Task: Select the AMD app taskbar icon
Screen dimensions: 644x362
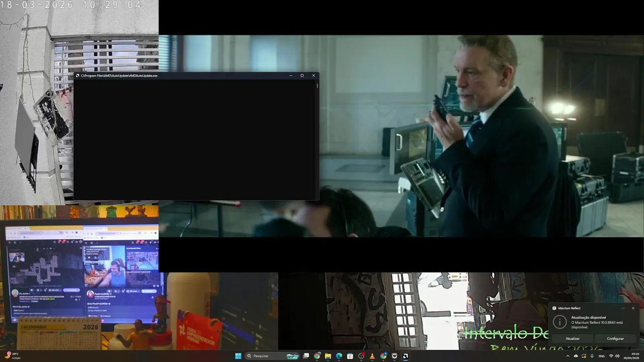Action: 406,356
